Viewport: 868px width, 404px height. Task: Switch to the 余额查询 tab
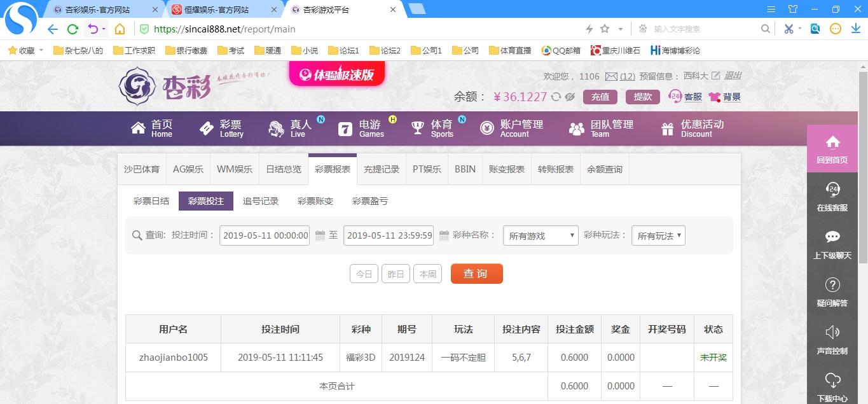pyautogui.click(x=605, y=169)
